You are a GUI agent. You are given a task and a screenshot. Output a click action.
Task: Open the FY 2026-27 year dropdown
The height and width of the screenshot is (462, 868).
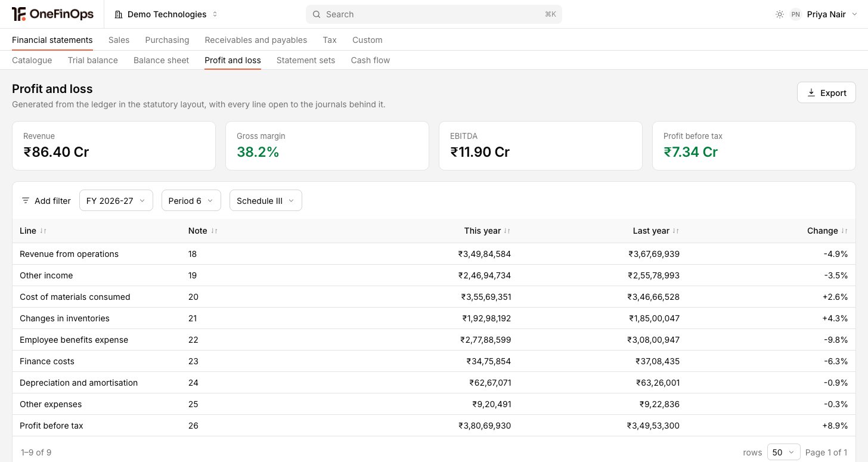point(116,201)
